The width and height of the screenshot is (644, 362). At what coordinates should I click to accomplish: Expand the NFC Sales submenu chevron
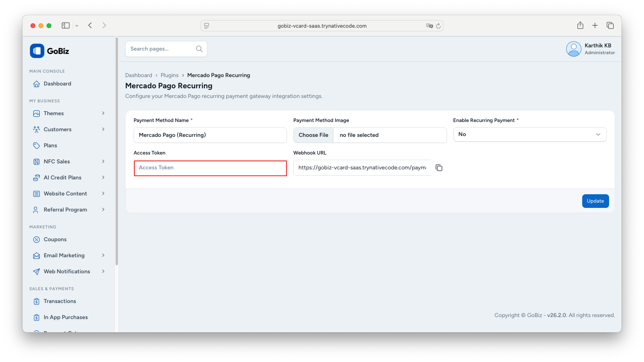tap(103, 162)
